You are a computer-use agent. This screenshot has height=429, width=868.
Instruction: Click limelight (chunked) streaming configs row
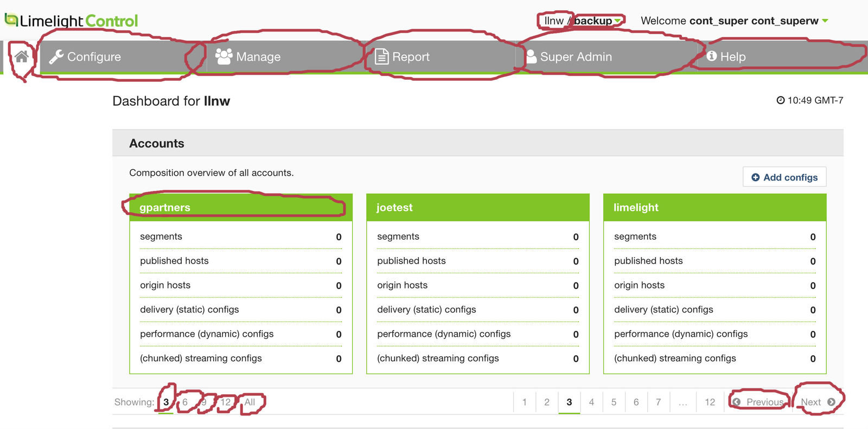[715, 358]
